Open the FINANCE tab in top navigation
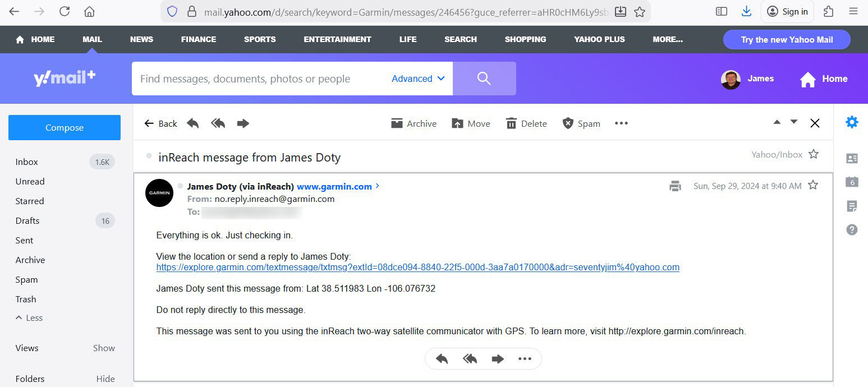Image resolution: width=868 pixels, height=387 pixels. [198, 39]
